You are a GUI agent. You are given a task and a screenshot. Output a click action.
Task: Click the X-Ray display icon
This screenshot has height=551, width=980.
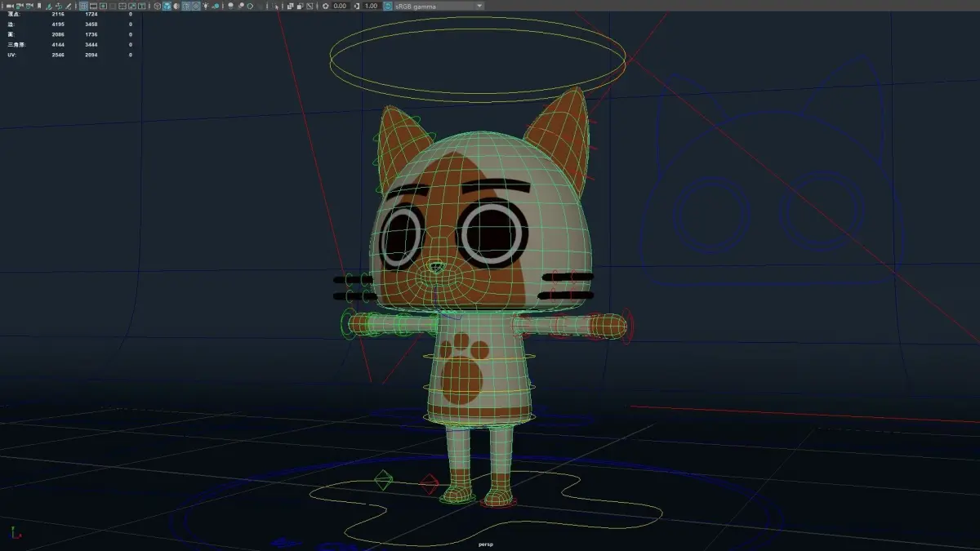290,6
